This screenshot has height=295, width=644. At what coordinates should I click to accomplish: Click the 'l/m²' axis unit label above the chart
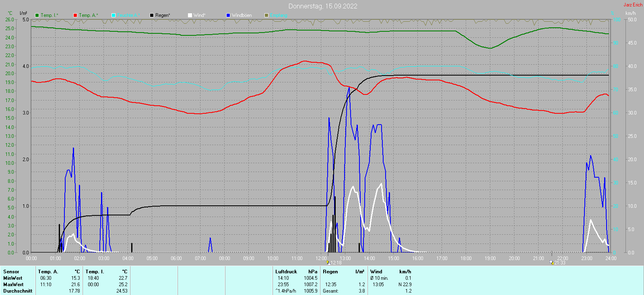(23, 13)
